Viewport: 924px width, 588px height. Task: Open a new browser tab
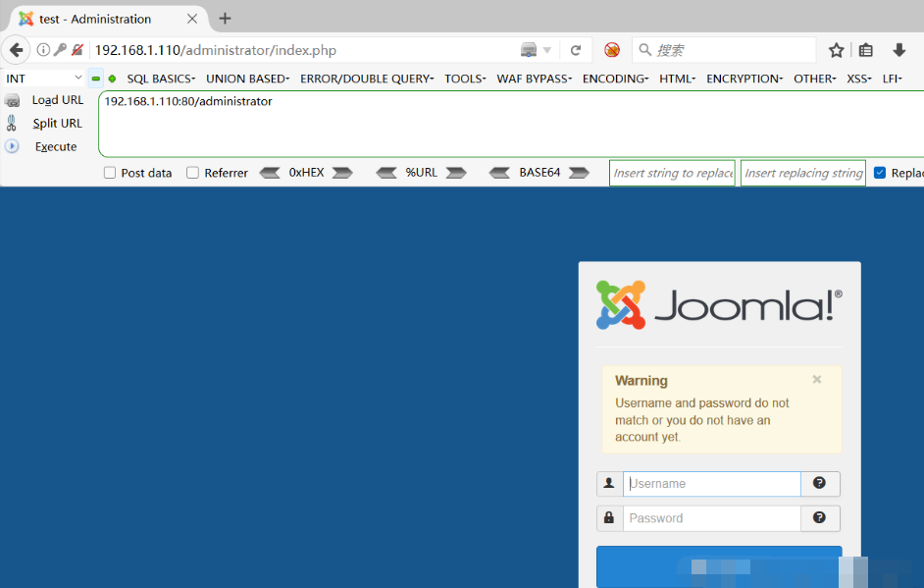pos(225,19)
